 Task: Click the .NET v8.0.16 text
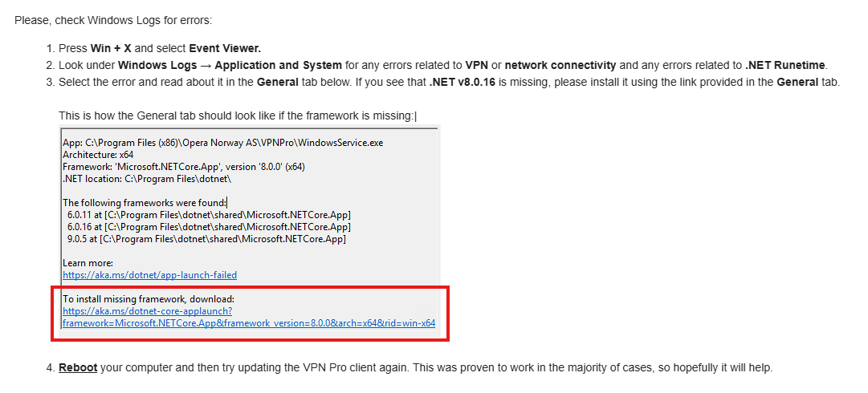point(462,83)
